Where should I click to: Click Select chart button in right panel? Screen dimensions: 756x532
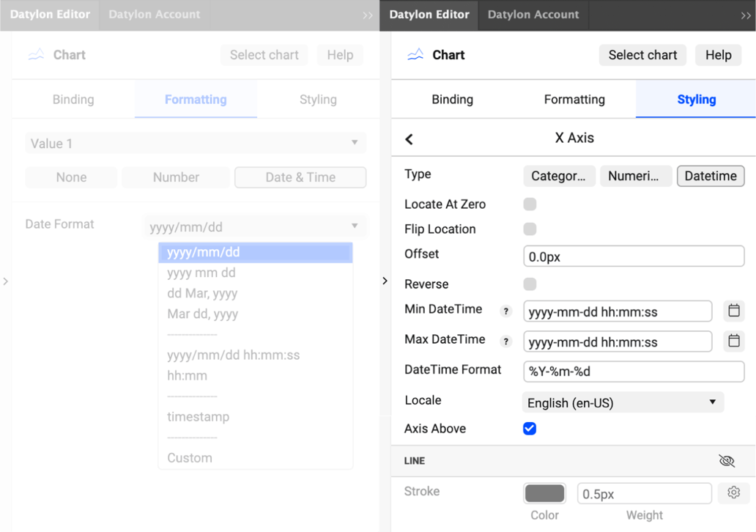coord(642,55)
